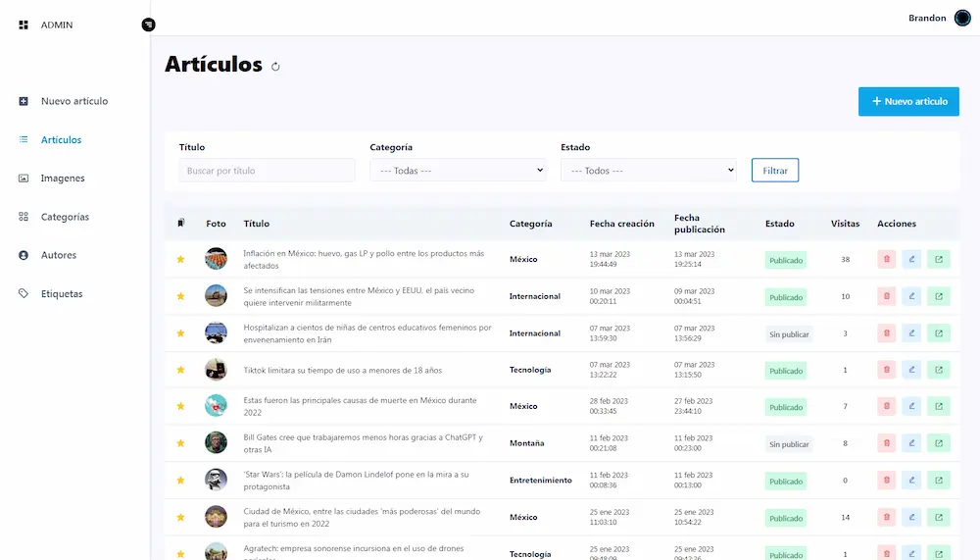The height and width of the screenshot is (560, 980).
Task: Go to Imagenes in the sidebar
Action: pos(63,178)
